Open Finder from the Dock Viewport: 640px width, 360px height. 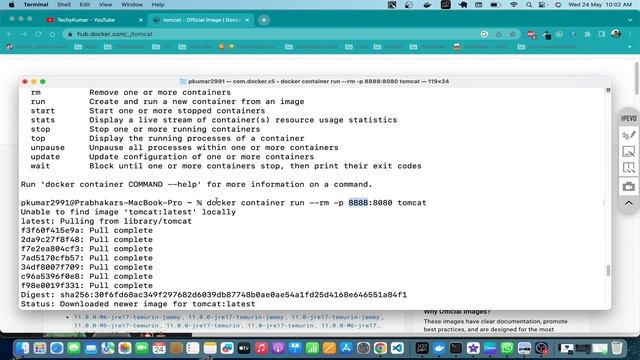point(22,348)
